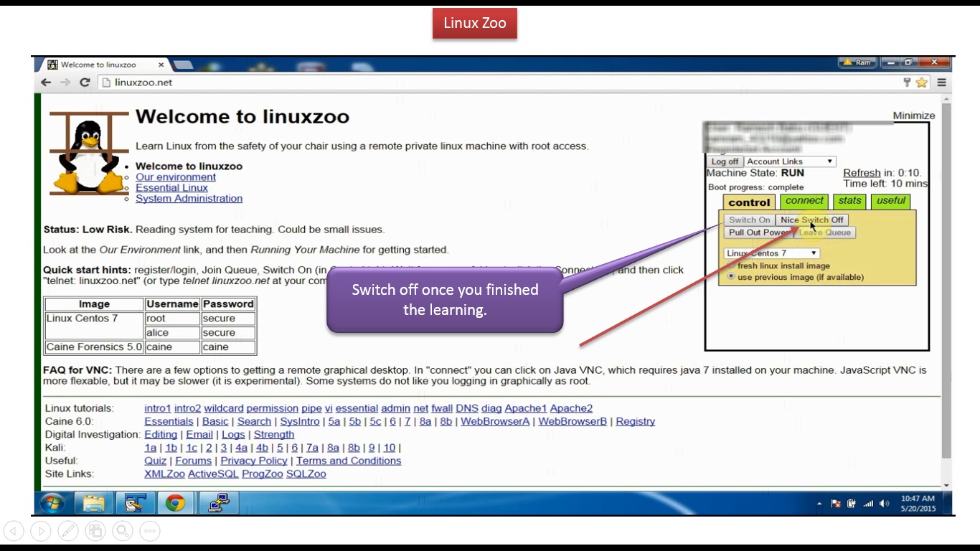
Task: Select fresh linux install image option
Action: click(732, 265)
